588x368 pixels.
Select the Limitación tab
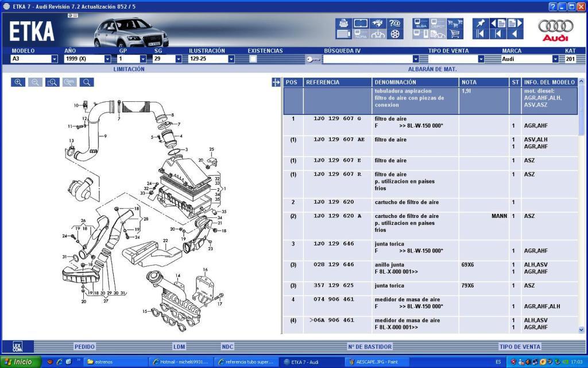(x=129, y=69)
